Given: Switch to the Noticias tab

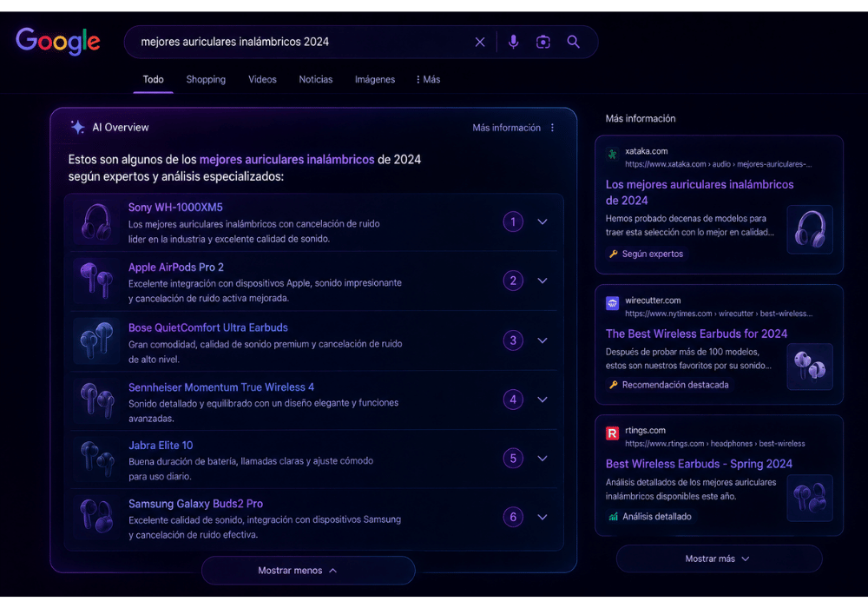Looking at the screenshot, I should (x=316, y=79).
